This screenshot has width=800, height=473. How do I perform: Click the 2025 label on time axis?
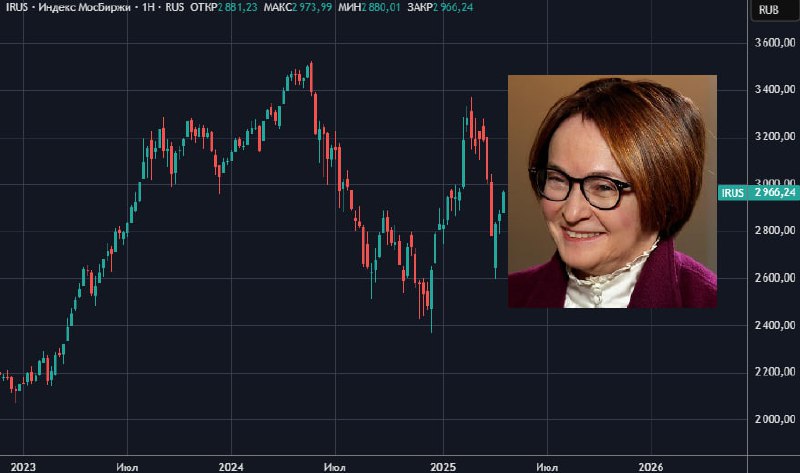(x=443, y=467)
